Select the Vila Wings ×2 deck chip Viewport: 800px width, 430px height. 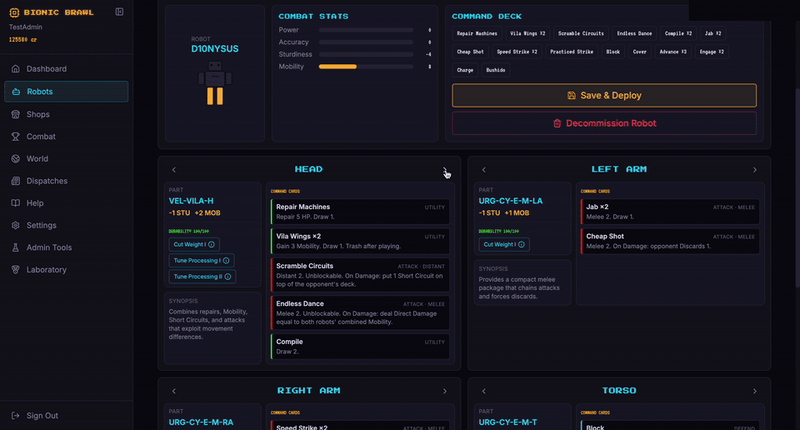[x=528, y=34]
